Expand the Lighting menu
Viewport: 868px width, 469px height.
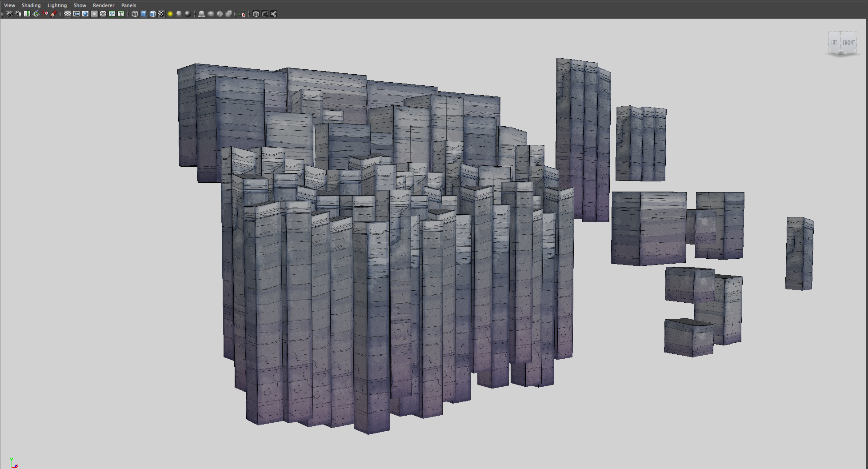(57, 5)
